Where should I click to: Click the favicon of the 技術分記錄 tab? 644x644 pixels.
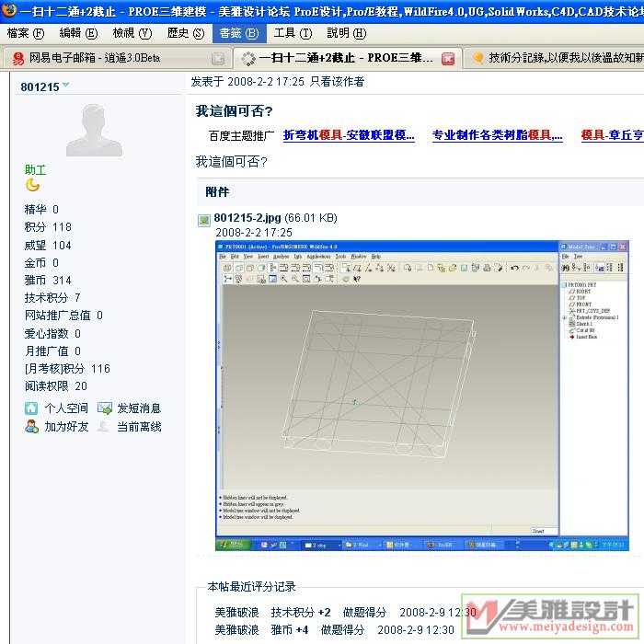point(477,57)
